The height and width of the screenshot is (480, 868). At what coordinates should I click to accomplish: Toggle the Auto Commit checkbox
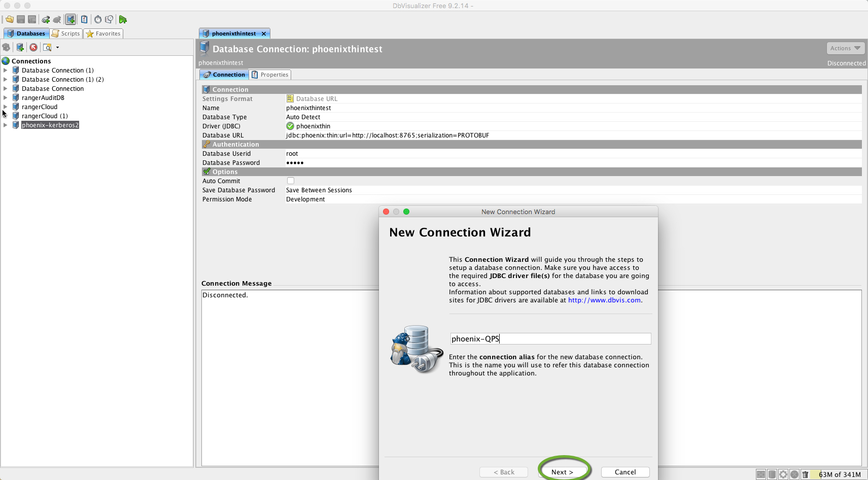point(290,181)
